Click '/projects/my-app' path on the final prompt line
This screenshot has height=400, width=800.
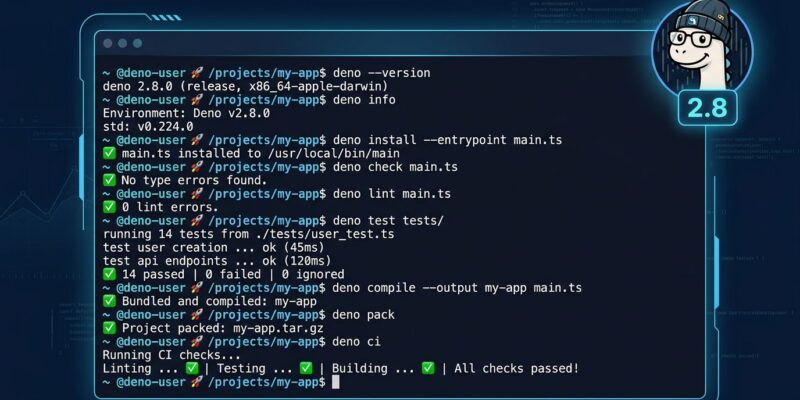[x=263, y=382]
